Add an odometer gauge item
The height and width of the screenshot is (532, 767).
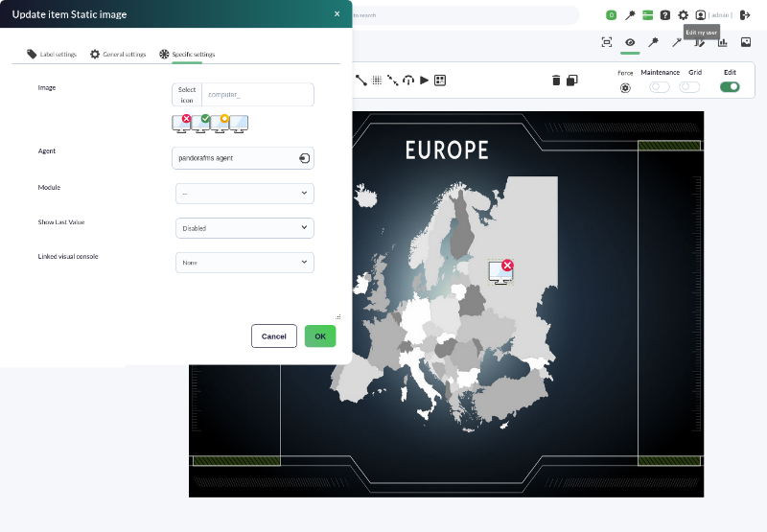[408, 81]
